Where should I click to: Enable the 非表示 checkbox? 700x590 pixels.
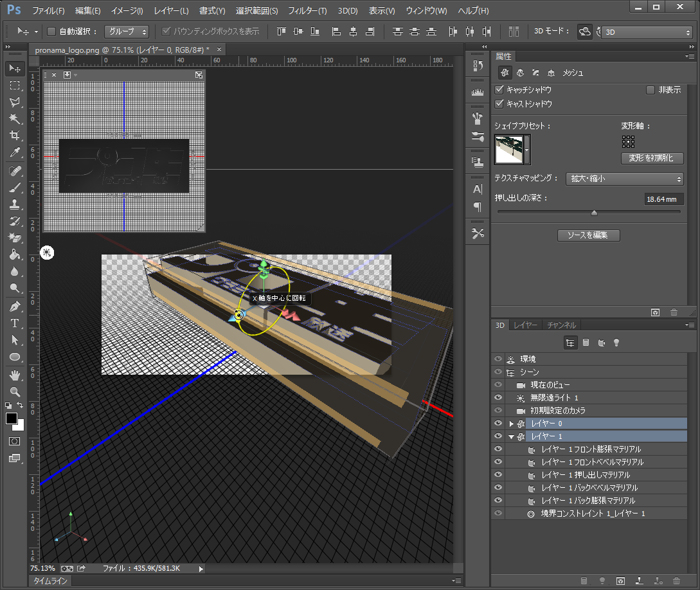[651, 90]
